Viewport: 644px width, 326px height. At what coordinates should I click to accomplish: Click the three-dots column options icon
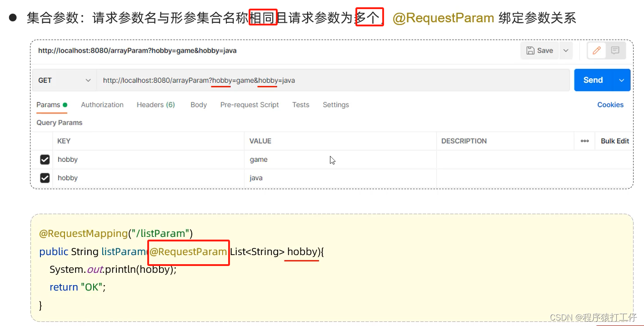click(x=585, y=141)
